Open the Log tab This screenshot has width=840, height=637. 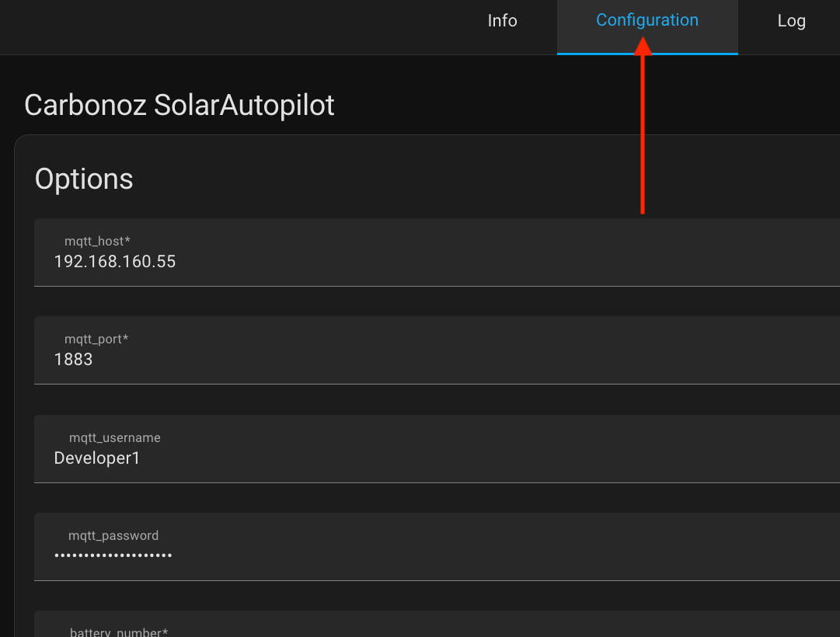[x=791, y=21]
